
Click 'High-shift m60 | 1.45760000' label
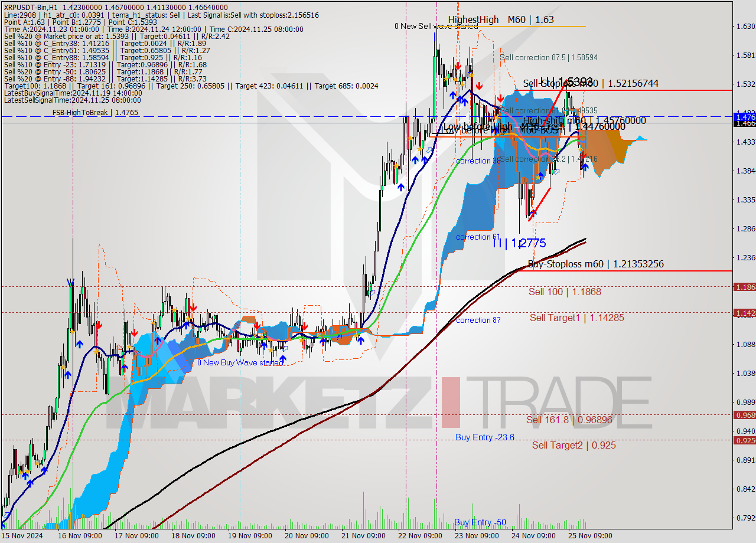(584, 120)
